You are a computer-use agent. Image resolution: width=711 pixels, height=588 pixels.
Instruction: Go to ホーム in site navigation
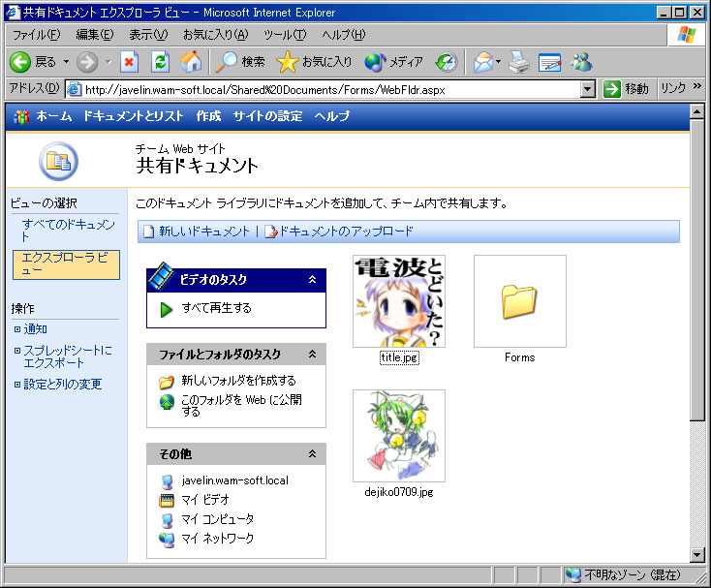point(54,116)
